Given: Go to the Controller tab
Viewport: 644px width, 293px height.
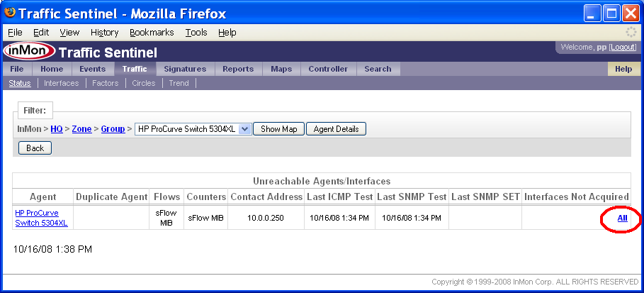Looking at the screenshot, I should 328,69.
